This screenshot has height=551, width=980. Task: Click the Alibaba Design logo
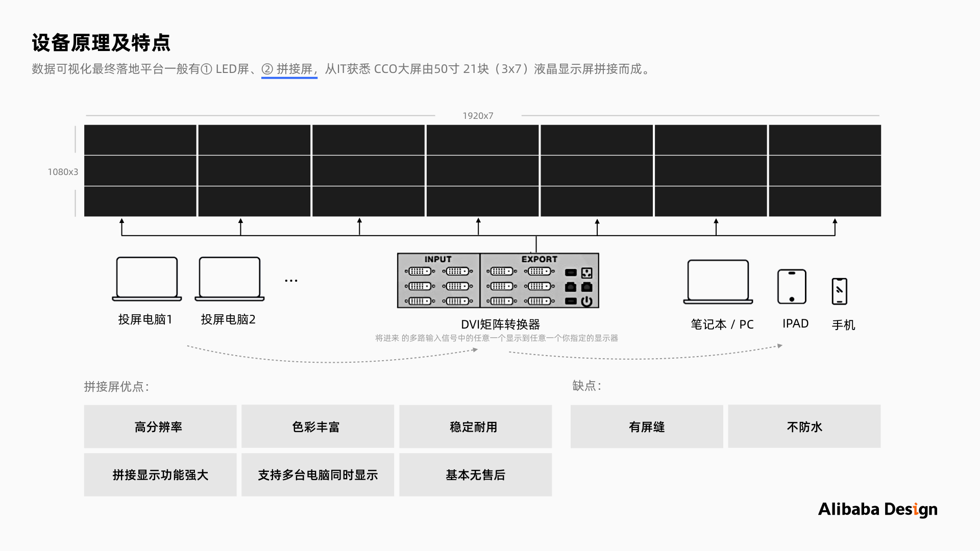pos(877,509)
